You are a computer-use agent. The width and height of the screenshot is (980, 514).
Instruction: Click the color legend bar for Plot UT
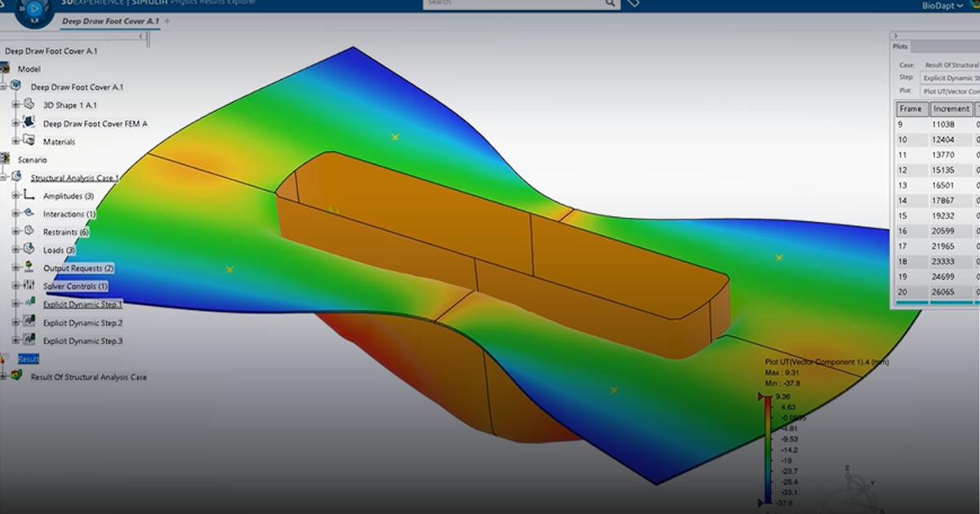point(768,450)
